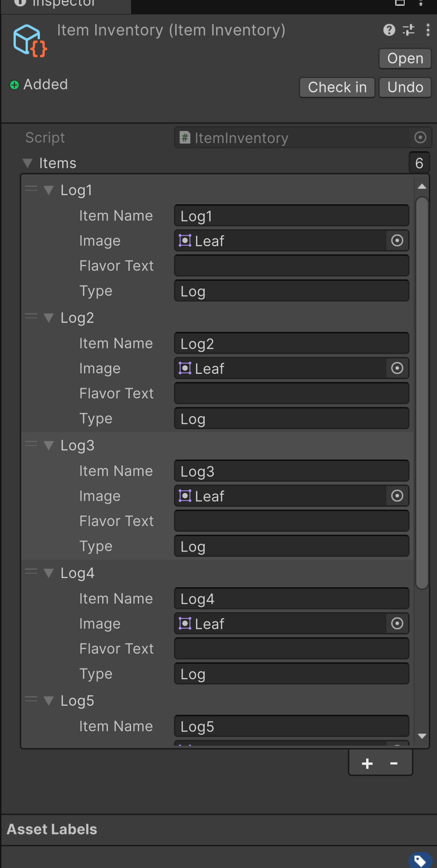This screenshot has height=868, width=437.
Task: Open the more options kebab menu
Action: pyautogui.click(x=427, y=30)
